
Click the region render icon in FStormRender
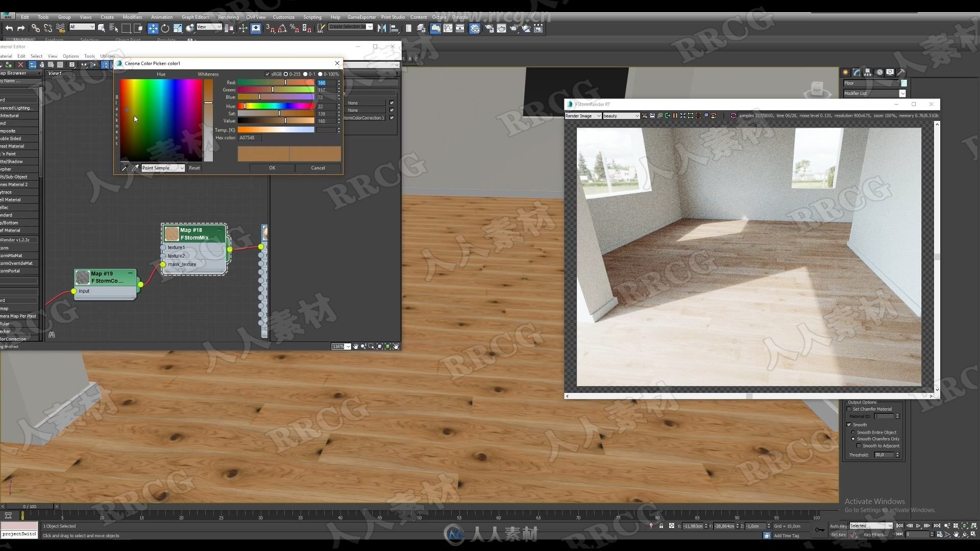pyautogui.click(x=691, y=116)
